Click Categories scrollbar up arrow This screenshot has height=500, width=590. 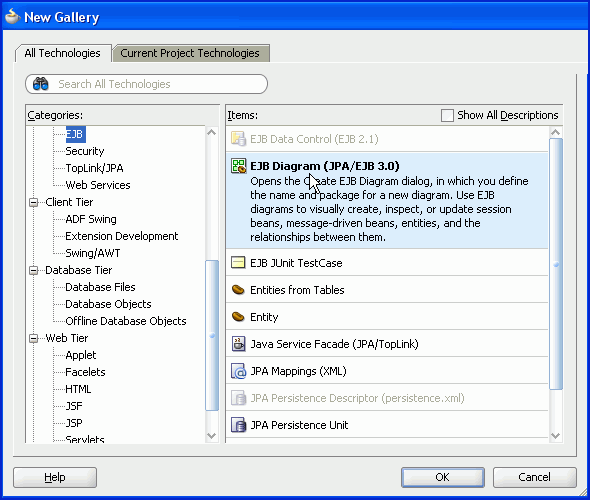pyautogui.click(x=212, y=132)
